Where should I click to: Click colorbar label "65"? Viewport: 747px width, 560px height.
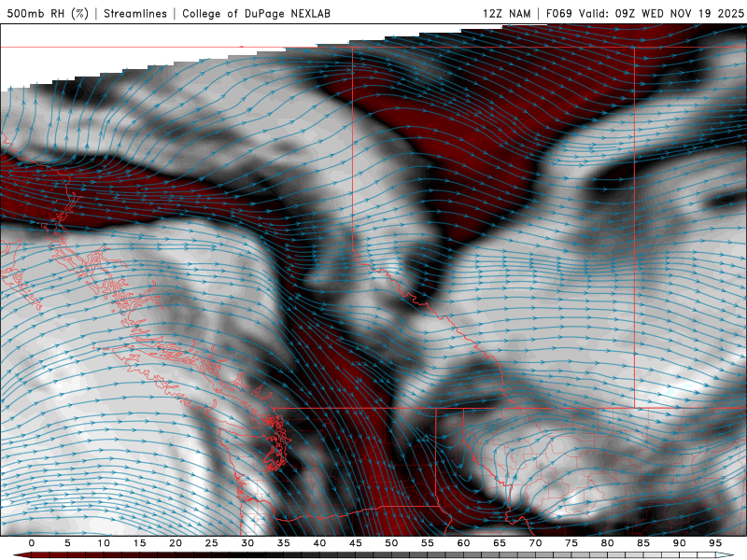[500, 543]
